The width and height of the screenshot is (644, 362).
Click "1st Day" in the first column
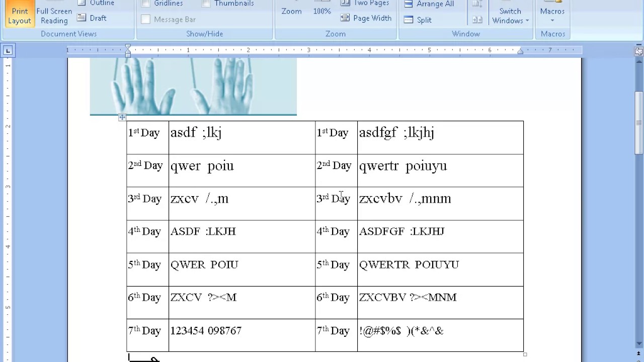[144, 133]
